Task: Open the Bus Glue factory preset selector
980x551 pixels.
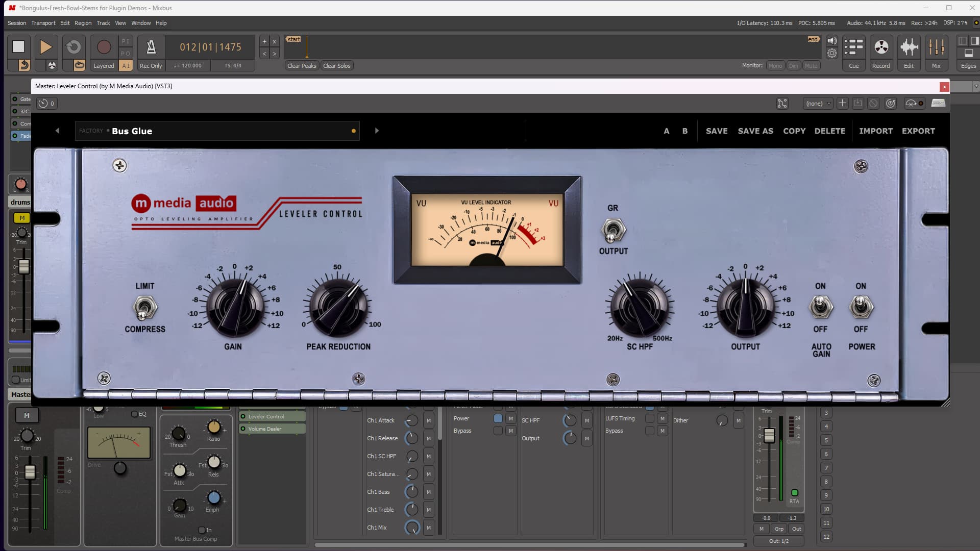Action: (217, 131)
